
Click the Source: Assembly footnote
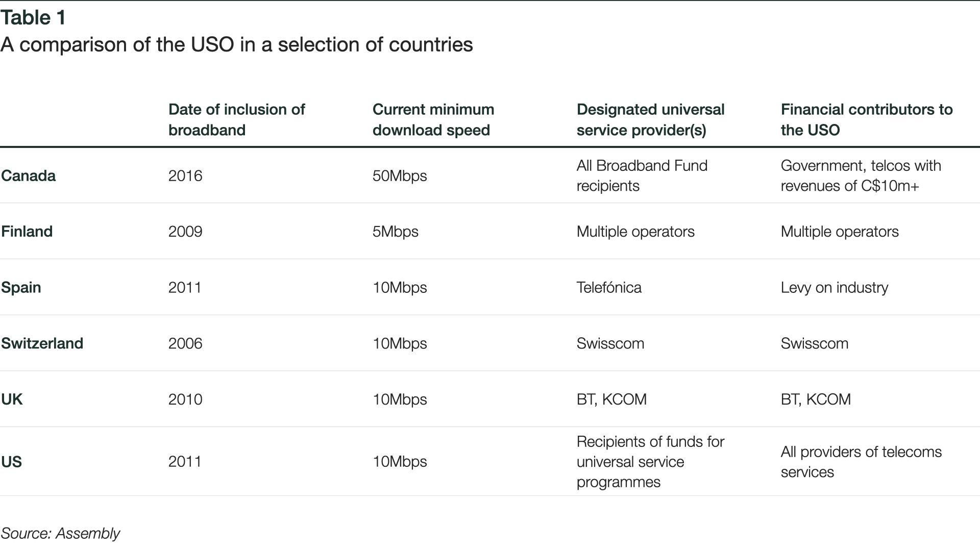[x=60, y=533]
